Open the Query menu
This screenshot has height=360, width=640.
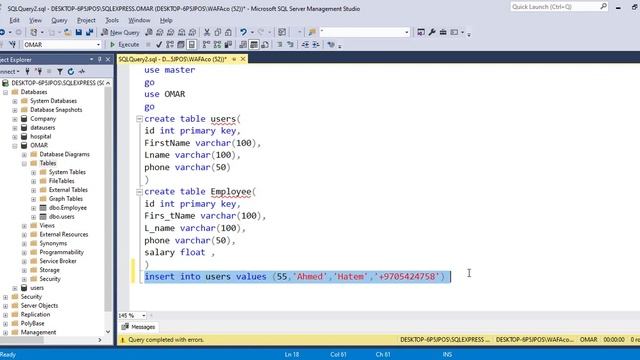[x=59, y=20]
